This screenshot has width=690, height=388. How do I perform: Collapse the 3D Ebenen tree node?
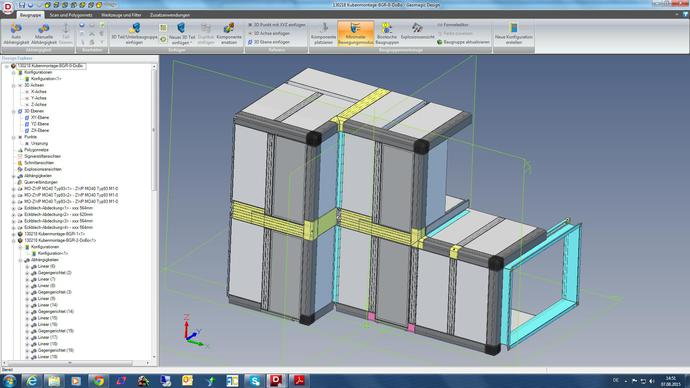pos(14,111)
